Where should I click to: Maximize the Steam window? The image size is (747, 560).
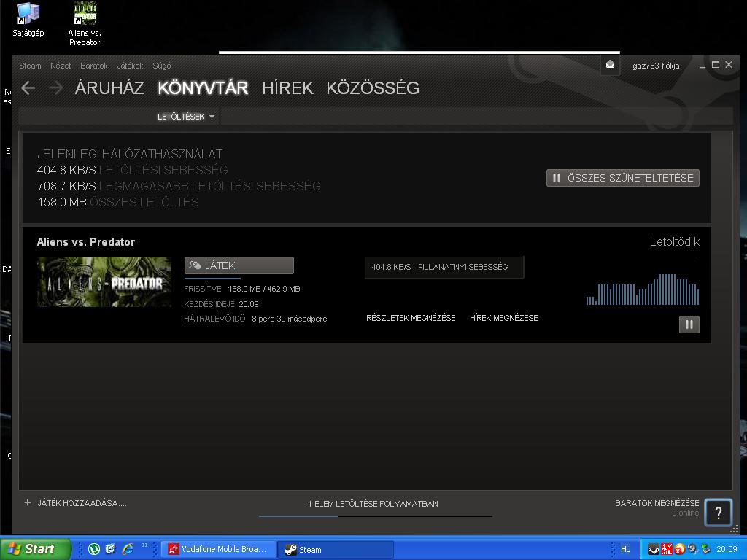click(716, 65)
